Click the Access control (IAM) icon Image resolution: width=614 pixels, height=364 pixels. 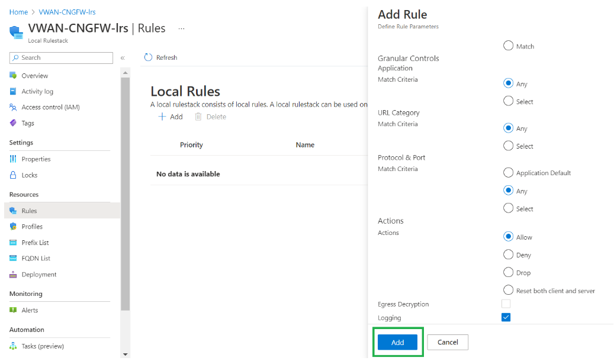(13, 107)
